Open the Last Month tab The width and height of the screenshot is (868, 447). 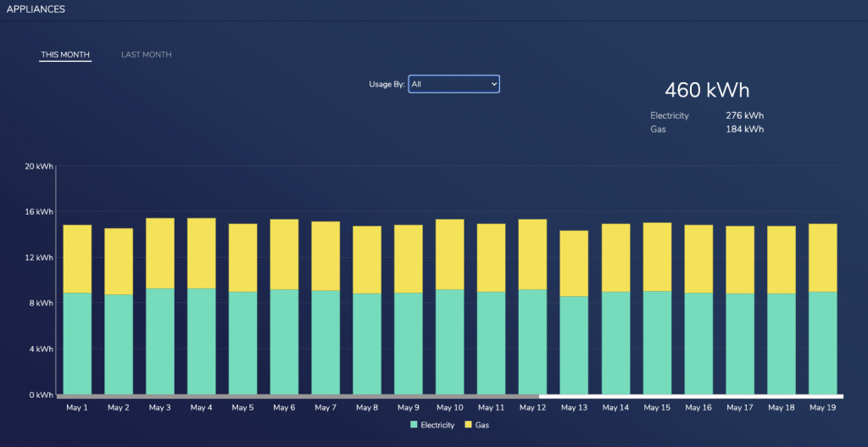(146, 55)
